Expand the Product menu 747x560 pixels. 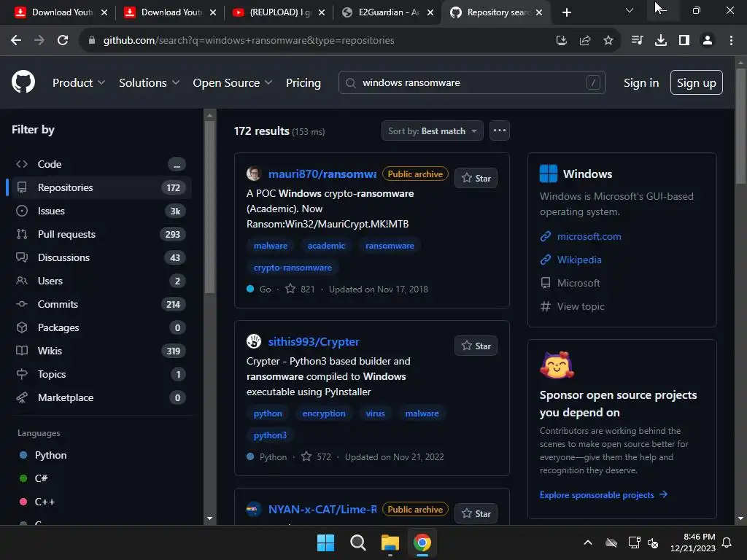click(79, 83)
